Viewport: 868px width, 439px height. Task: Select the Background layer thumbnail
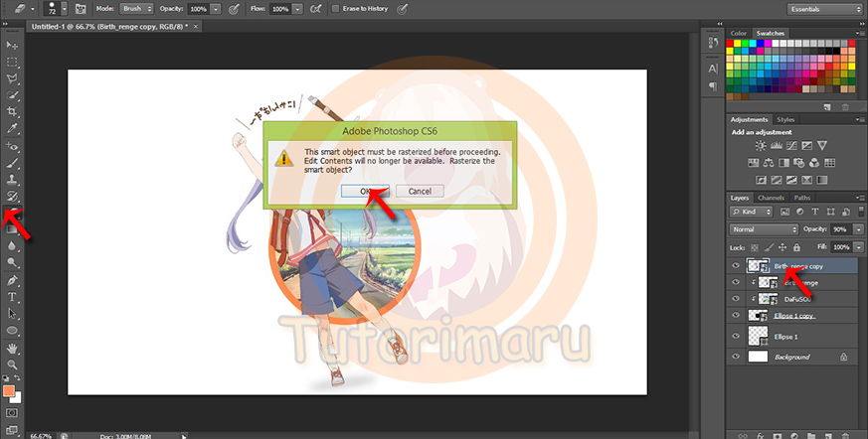click(758, 357)
